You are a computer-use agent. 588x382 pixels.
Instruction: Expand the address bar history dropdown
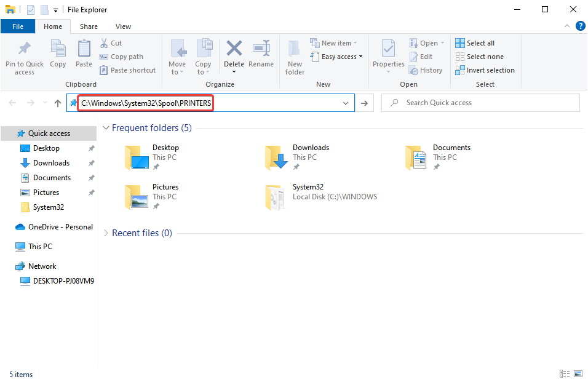tap(346, 103)
